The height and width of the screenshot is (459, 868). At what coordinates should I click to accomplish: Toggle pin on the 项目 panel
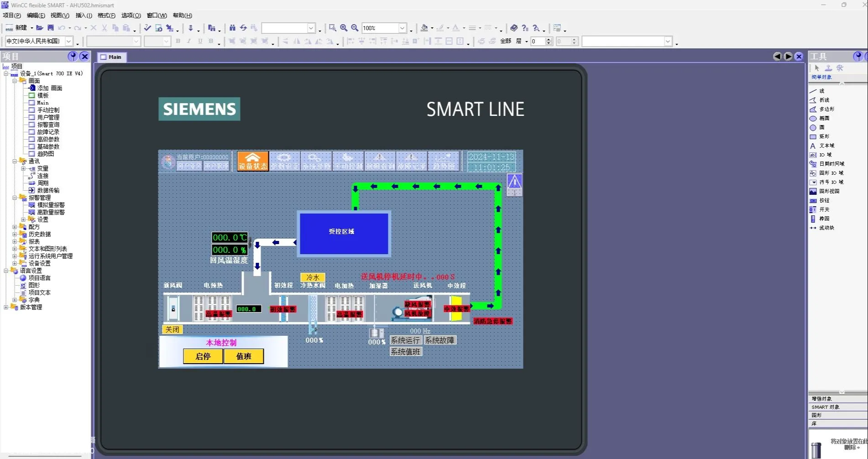pos(73,56)
